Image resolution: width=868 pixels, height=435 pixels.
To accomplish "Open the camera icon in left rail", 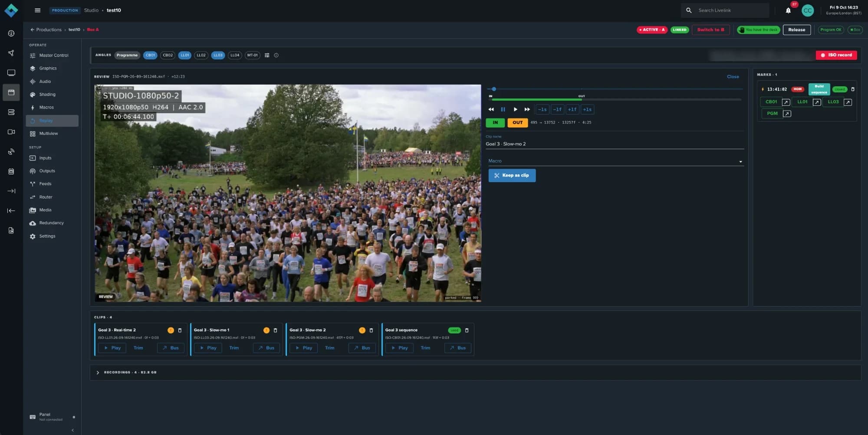I will pyautogui.click(x=11, y=132).
